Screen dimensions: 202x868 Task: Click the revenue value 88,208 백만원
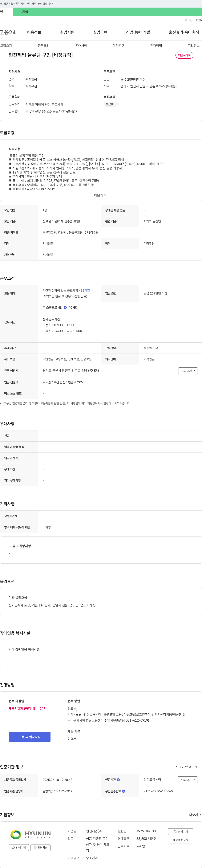[146, 839]
